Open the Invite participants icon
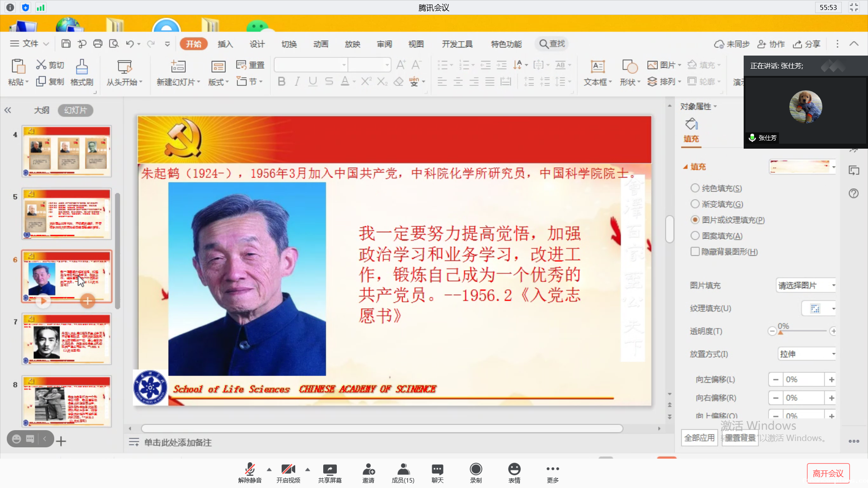This screenshot has width=868, height=488. [368, 470]
